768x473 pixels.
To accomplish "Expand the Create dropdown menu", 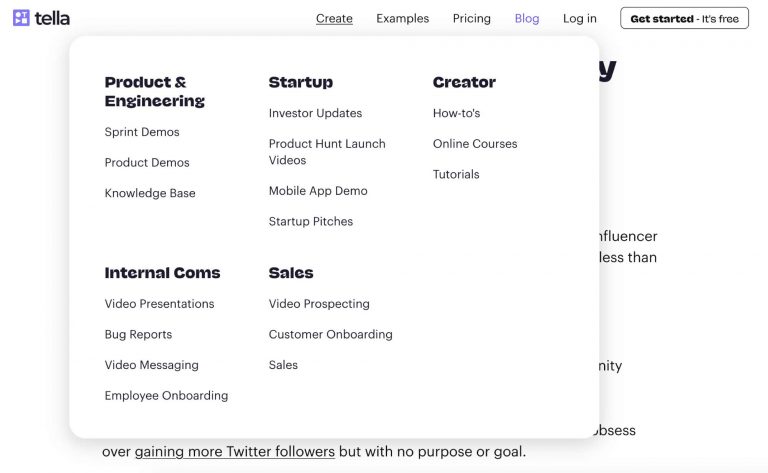I will point(334,18).
